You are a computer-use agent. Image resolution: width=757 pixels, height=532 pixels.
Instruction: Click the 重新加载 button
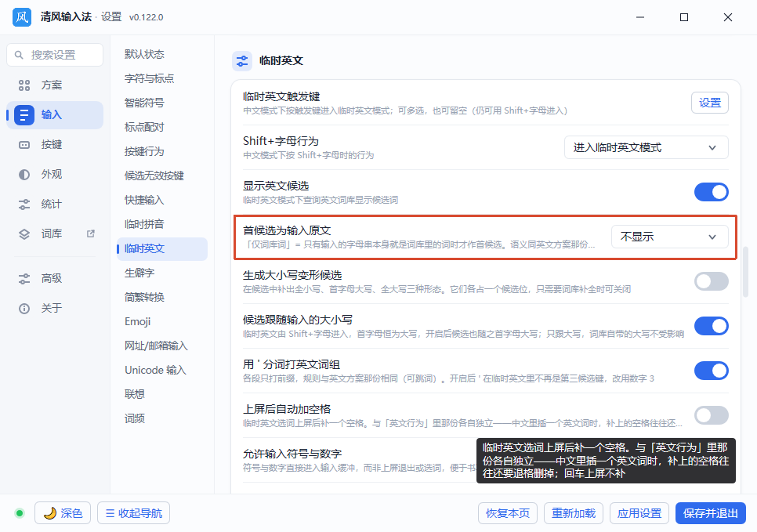[574, 513]
